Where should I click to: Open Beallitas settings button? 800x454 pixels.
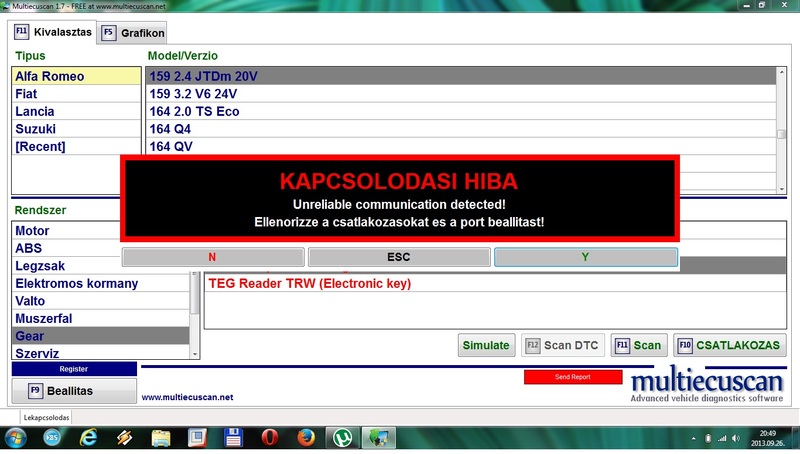point(74,391)
